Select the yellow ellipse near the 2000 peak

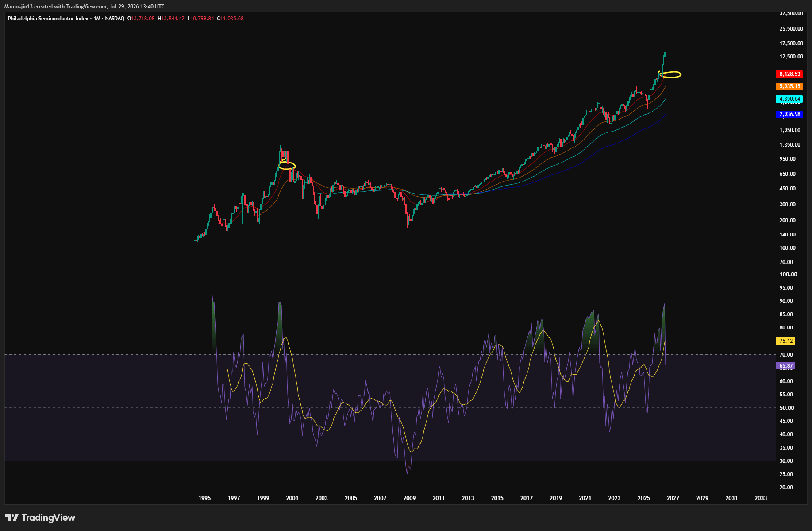point(287,165)
